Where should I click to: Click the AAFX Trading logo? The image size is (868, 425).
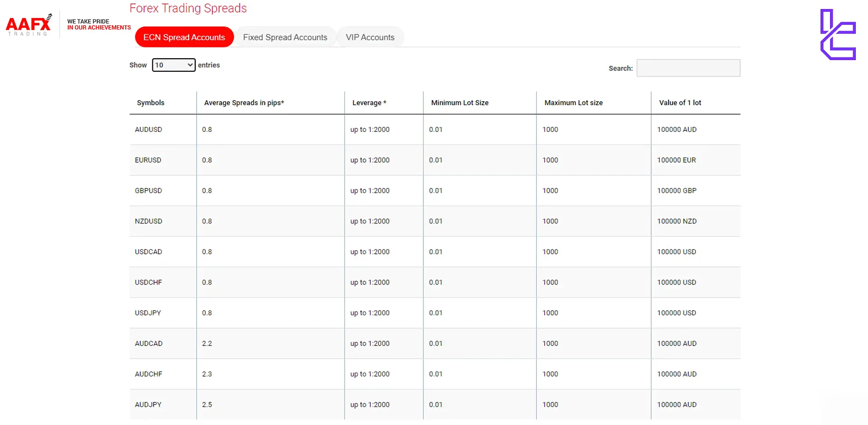tap(29, 25)
